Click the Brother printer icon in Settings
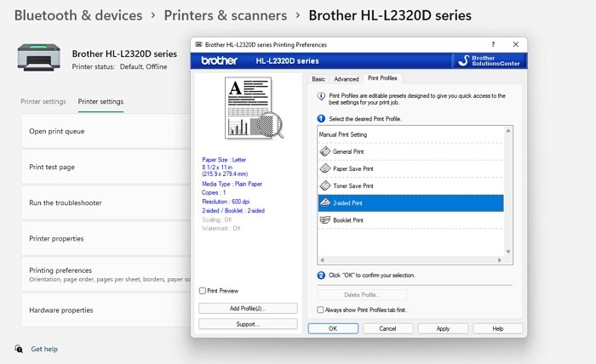This screenshot has height=364, width=596. tap(39, 57)
